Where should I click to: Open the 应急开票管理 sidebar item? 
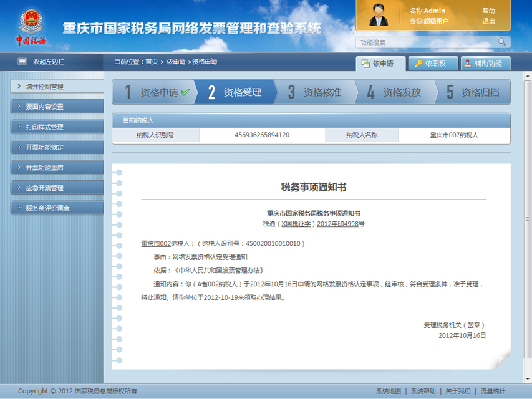tap(57, 188)
